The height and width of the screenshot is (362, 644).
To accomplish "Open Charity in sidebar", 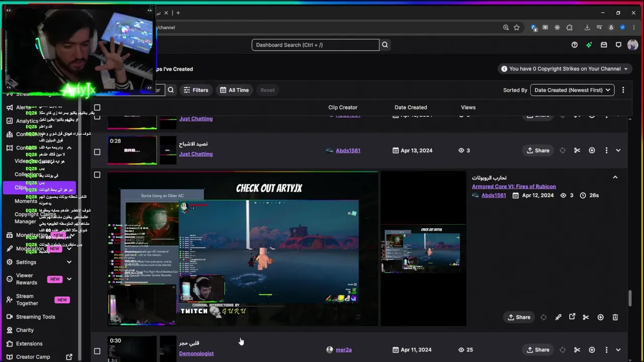I will tap(25, 330).
